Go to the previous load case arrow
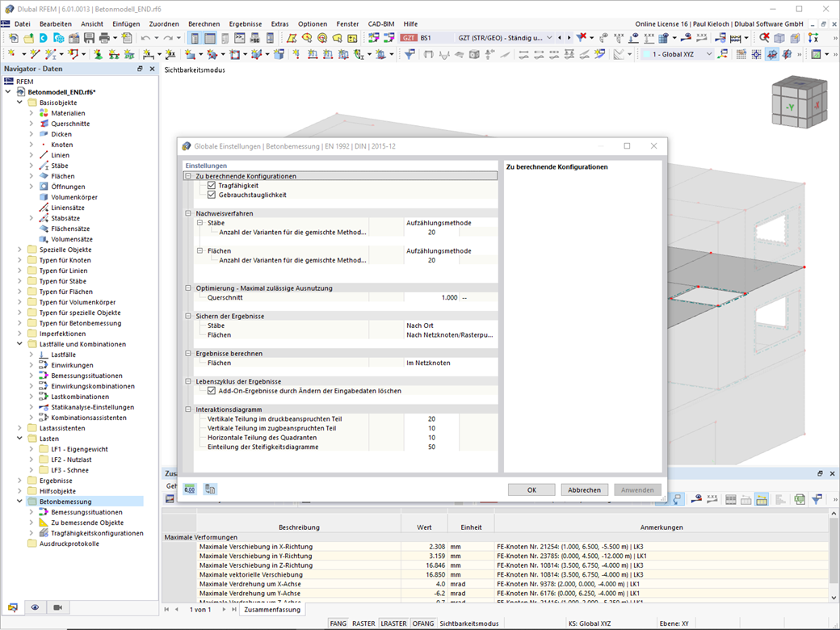Screen dimensions: 840x630 click(560, 38)
